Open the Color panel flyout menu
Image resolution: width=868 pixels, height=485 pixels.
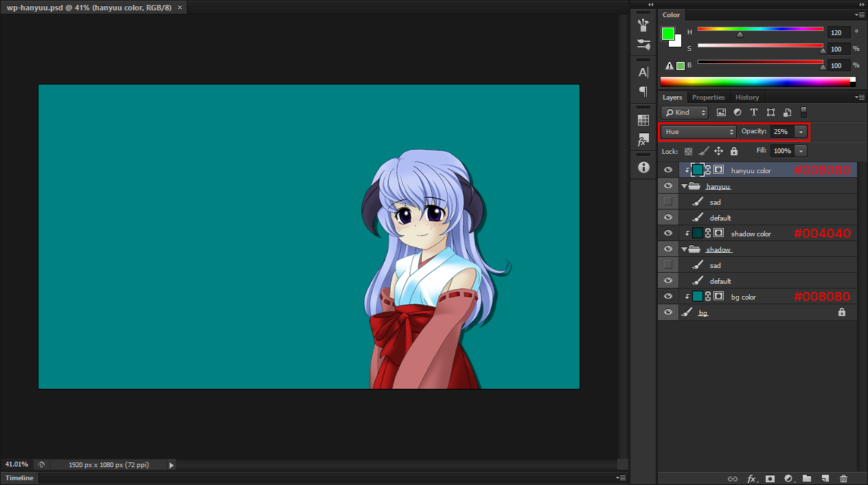(x=860, y=14)
